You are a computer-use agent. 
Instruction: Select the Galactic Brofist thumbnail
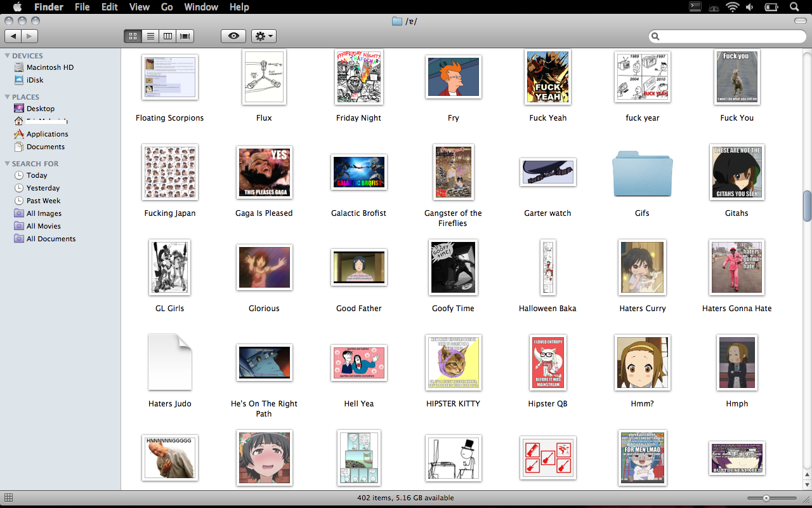(358, 172)
